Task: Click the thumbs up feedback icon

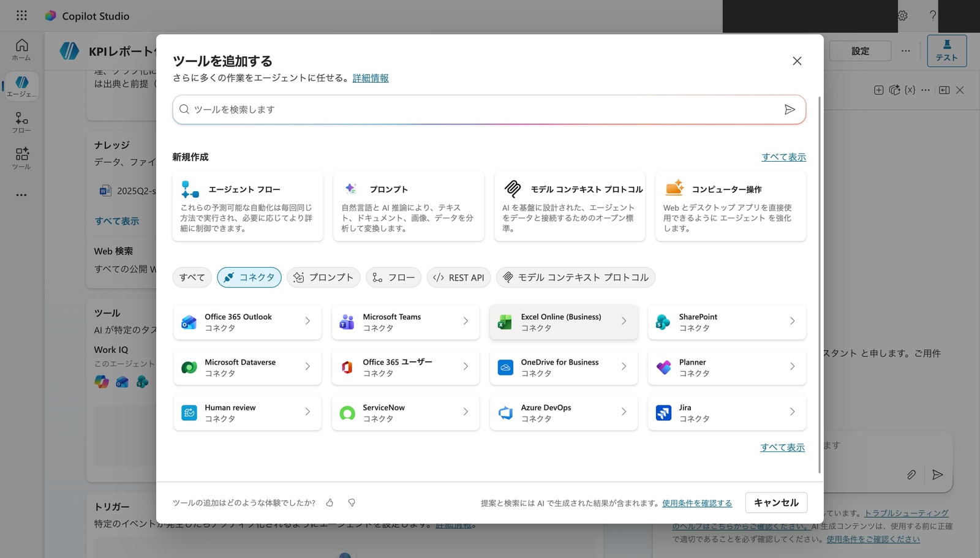Action: [x=330, y=503]
